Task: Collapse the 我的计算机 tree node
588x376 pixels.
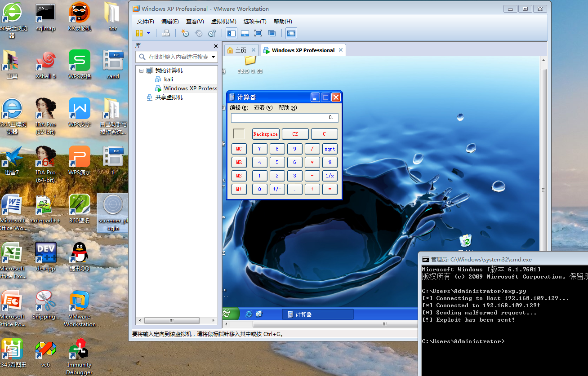Action: pyautogui.click(x=141, y=71)
